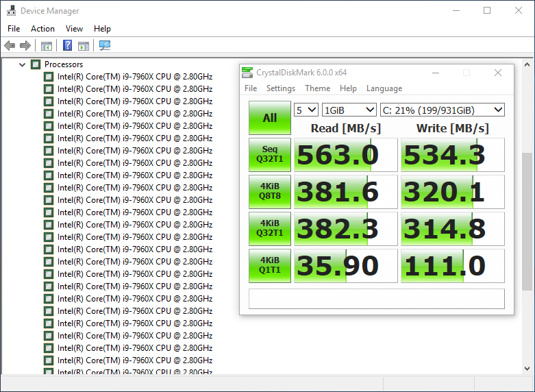This screenshot has height=392, width=535.
Task: Collapse the Processors tree node
Action: pyautogui.click(x=22, y=64)
